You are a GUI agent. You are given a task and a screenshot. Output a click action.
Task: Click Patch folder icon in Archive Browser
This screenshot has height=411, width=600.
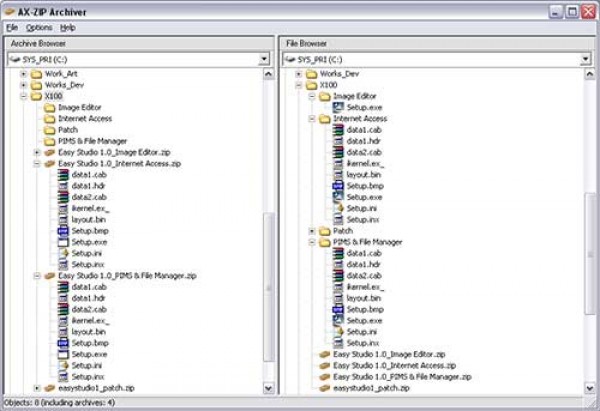[49, 130]
